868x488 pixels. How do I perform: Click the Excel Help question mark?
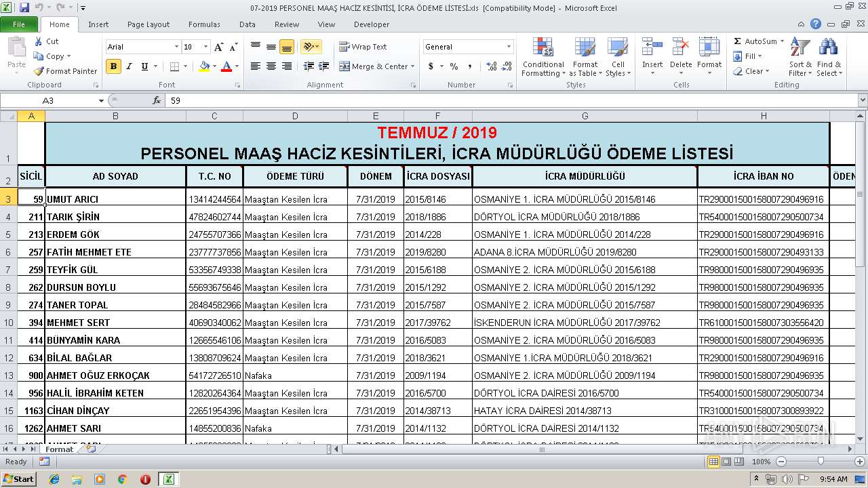816,24
